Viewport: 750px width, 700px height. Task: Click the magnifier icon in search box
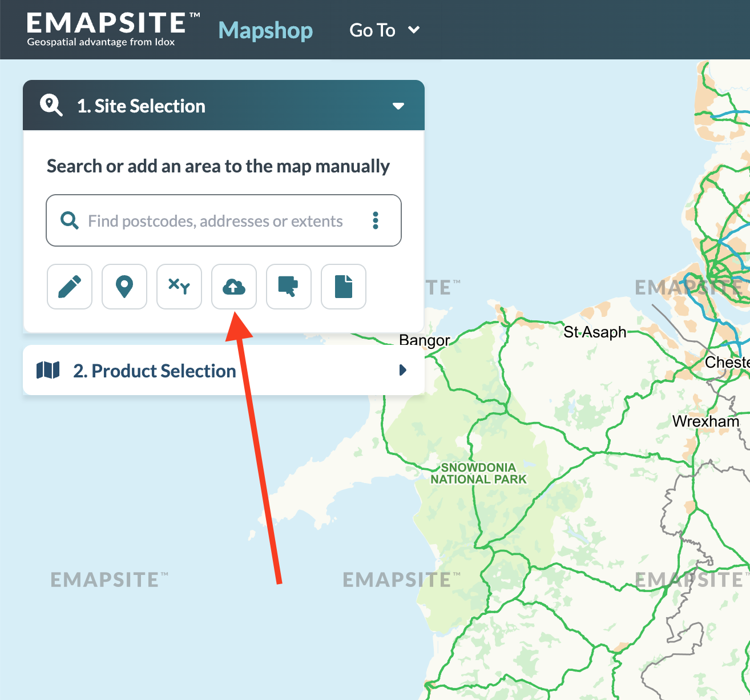coord(70,220)
